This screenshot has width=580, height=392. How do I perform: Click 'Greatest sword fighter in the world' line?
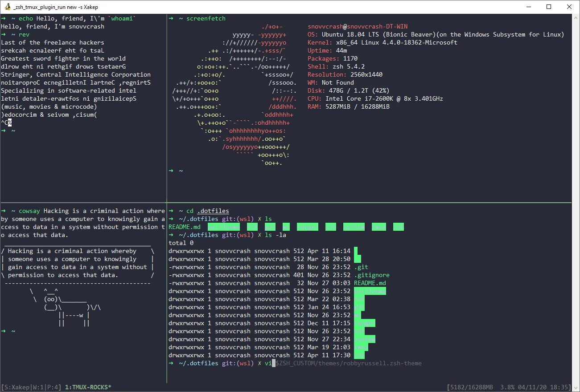63,58
